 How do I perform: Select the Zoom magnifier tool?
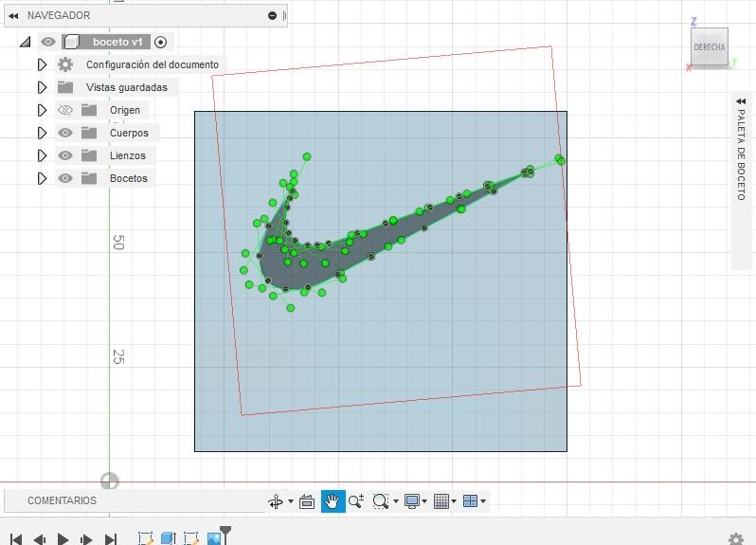click(356, 501)
